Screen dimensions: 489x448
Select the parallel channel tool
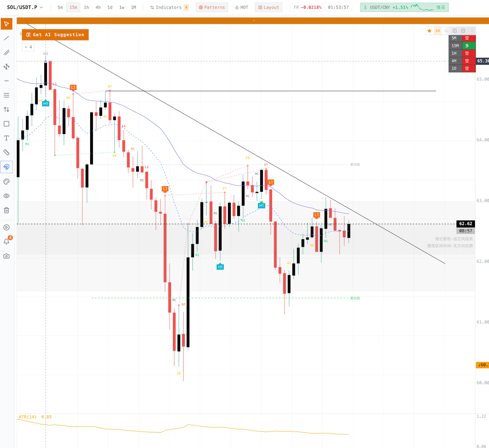coord(6,53)
